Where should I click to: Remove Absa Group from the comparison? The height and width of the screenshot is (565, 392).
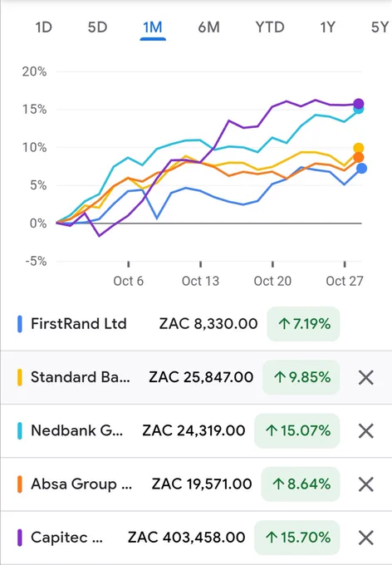[x=365, y=484]
